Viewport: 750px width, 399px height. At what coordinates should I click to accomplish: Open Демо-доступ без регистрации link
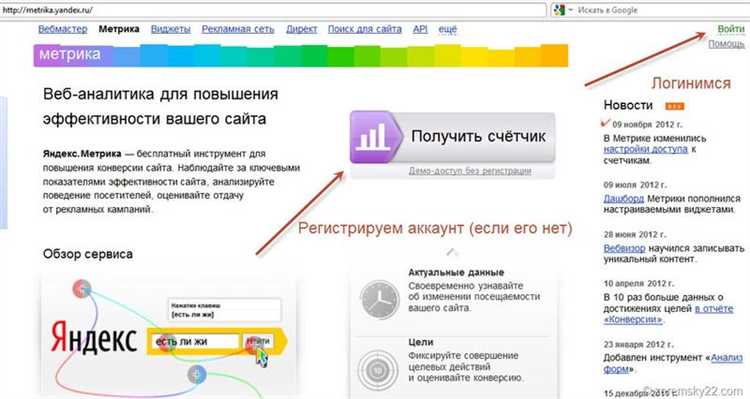pos(470,171)
